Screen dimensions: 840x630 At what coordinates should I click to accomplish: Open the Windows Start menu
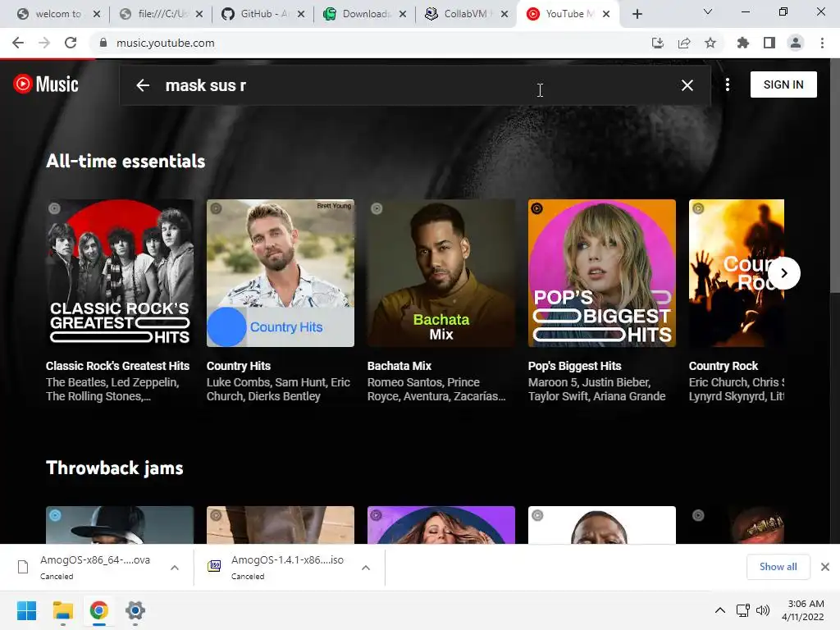(x=26, y=610)
